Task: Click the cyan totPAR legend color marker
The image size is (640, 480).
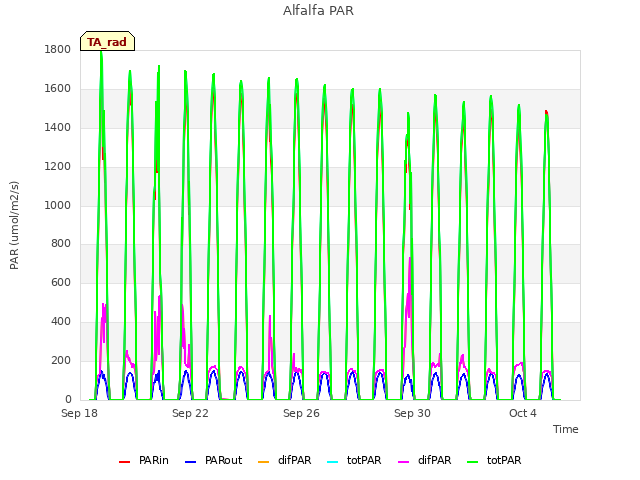Action: (x=333, y=462)
